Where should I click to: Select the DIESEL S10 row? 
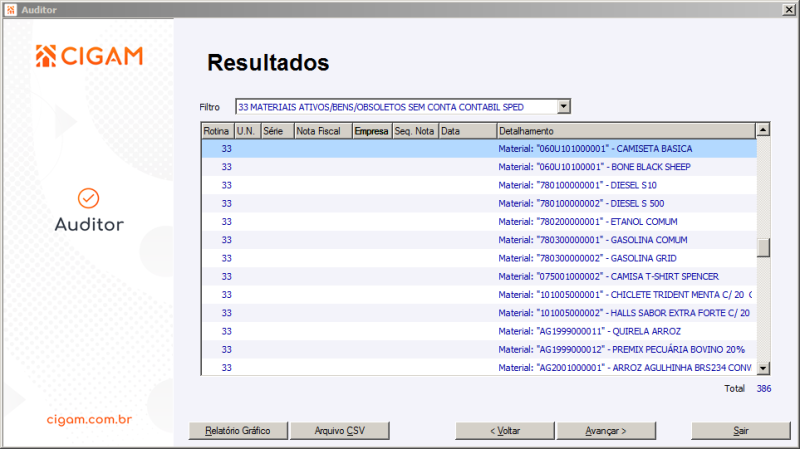[479, 185]
